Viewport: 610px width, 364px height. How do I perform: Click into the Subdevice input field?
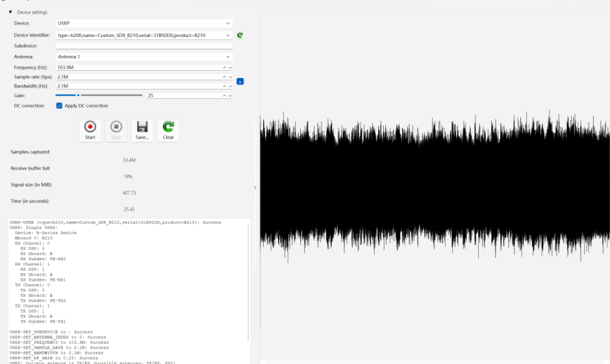144,46
